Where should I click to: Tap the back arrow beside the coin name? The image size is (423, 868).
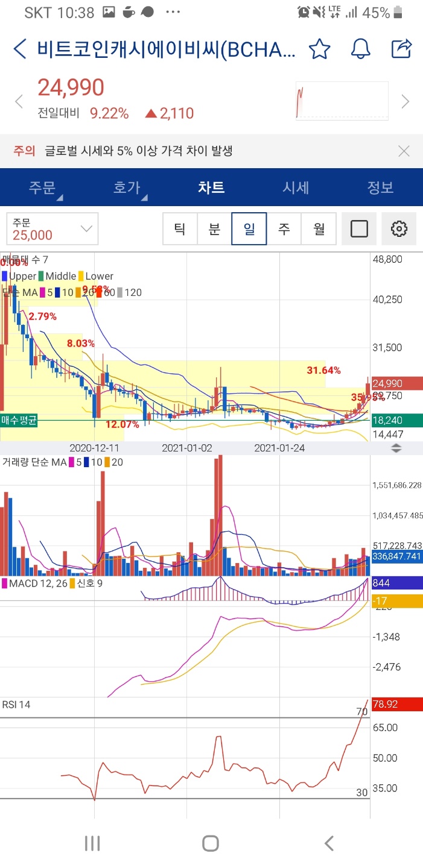coord(20,49)
